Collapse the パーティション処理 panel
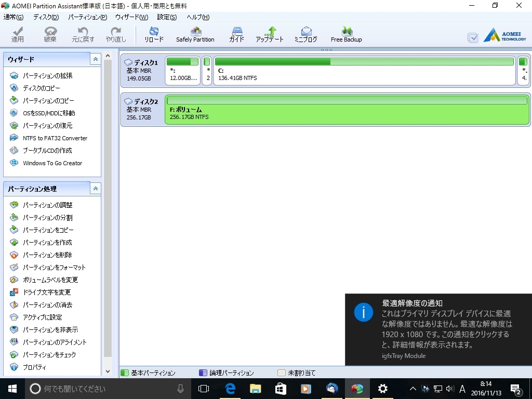Screen dimensions: 532x399 [x=96, y=189]
